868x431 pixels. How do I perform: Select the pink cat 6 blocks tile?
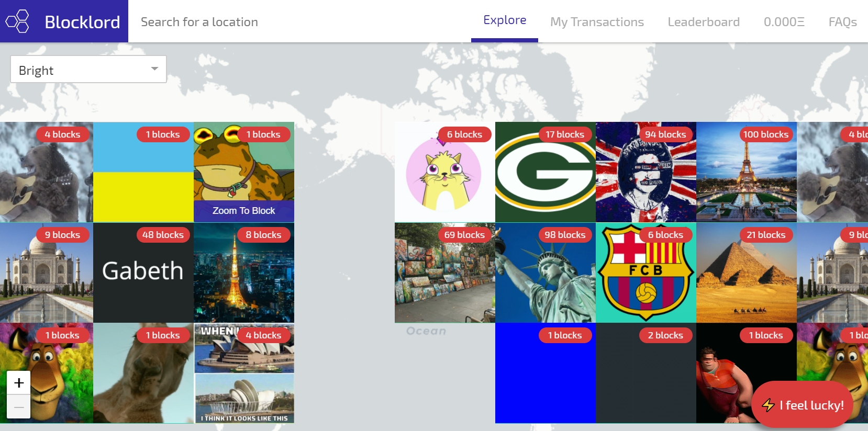click(x=445, y=172)
